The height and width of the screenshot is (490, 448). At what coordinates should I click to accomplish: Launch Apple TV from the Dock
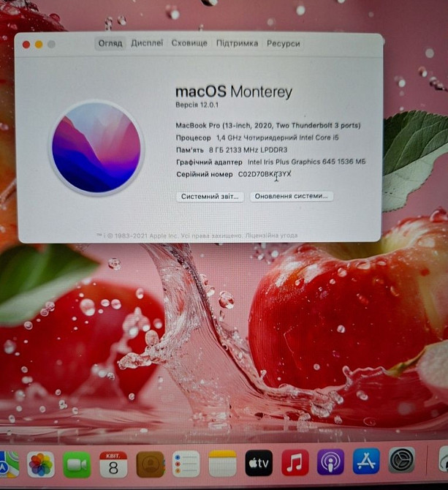(x=259, y=463)
